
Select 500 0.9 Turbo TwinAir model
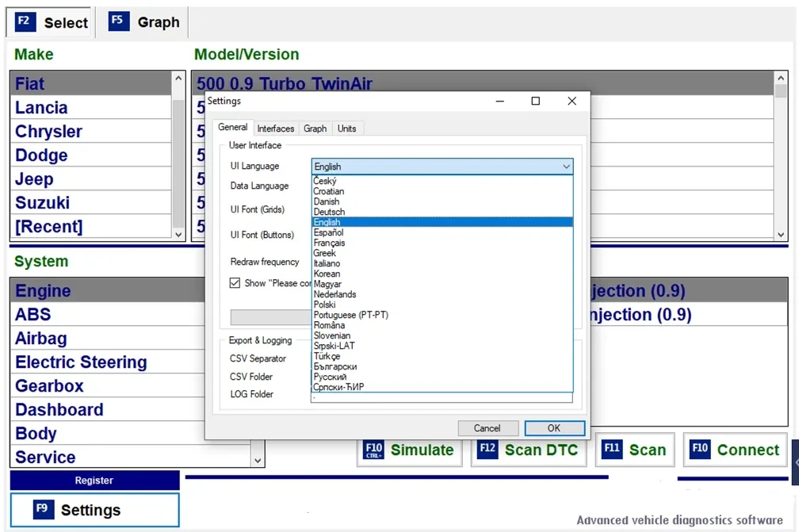tap(483, 83)
